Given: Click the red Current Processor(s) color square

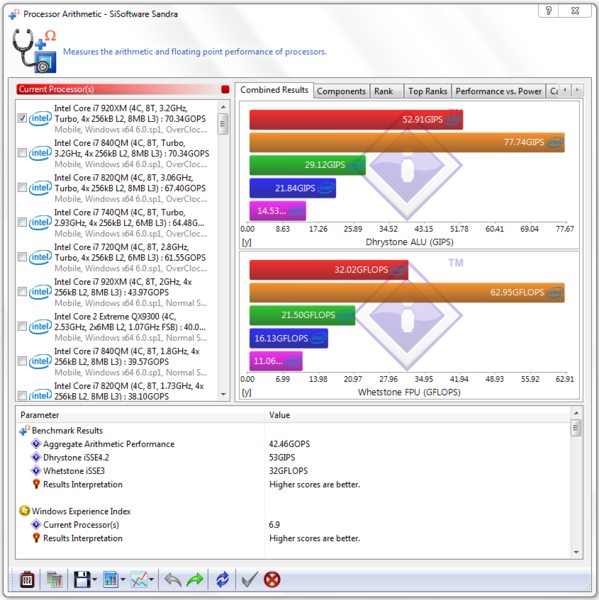Looking at the screenshot, I should (x=225, y=89).
